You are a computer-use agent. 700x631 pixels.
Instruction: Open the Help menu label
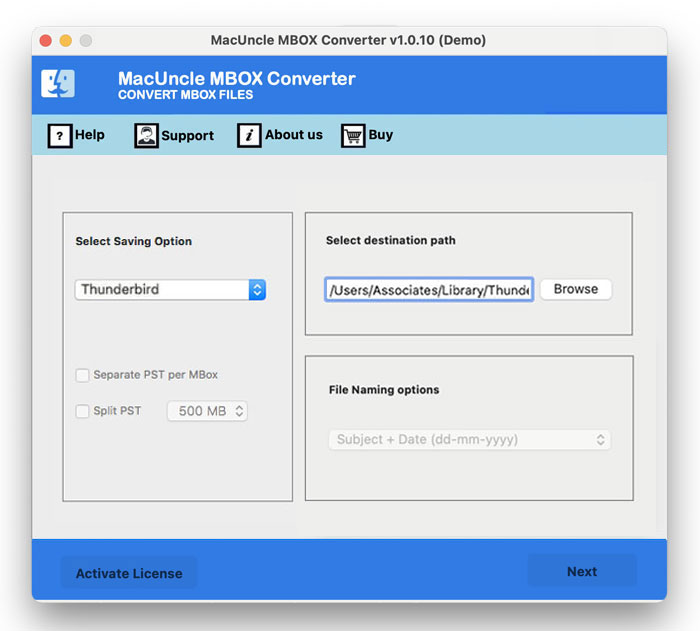[90, 135]
